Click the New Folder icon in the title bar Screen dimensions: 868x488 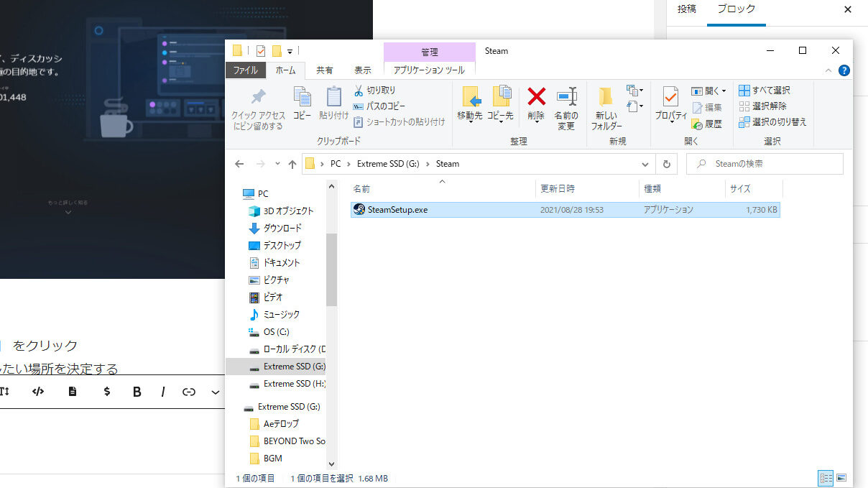[277, 51]
